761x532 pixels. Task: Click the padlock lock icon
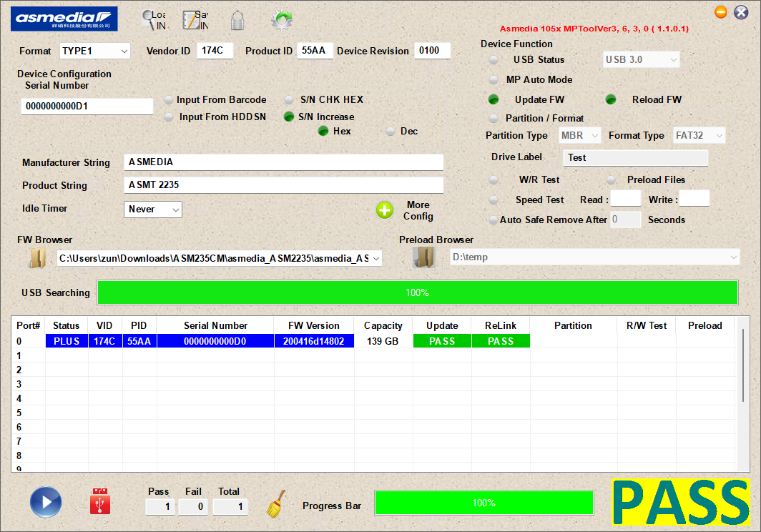point(237,21)
